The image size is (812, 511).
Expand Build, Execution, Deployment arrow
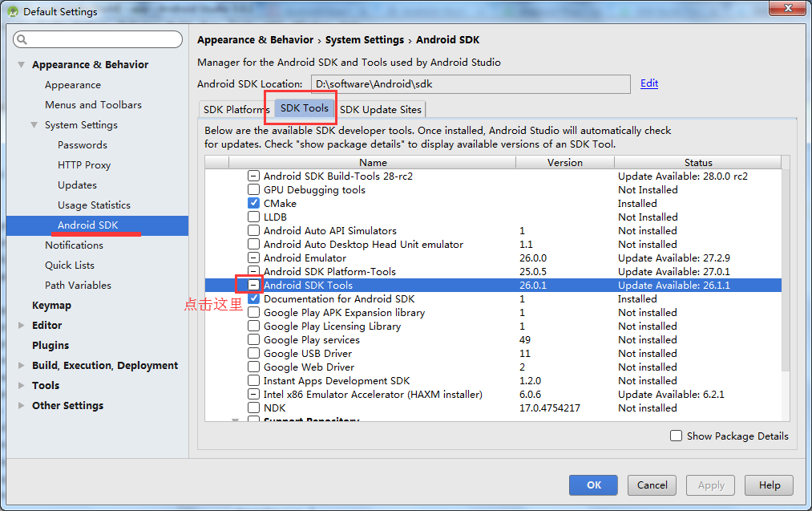coord(21,365)
